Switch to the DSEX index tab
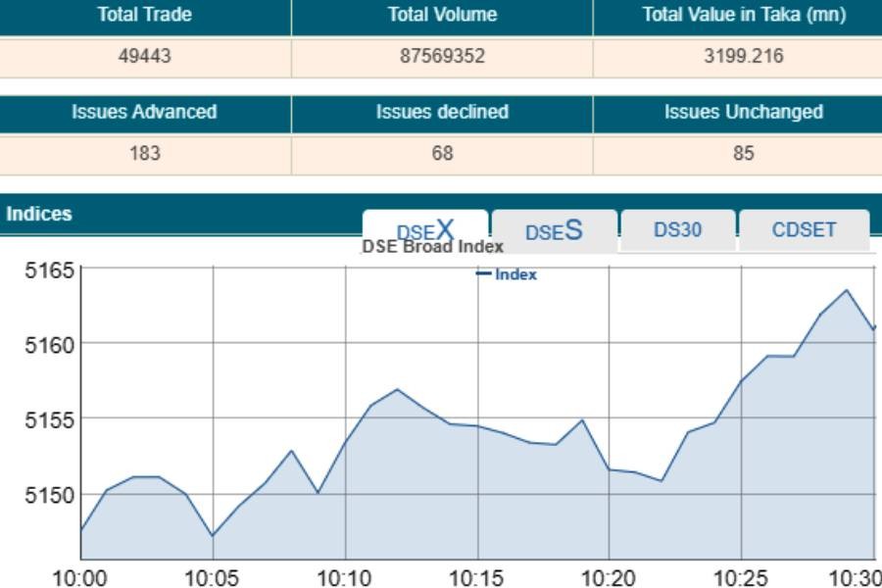The width and height of the screenshot is (882, 588). [x=425, y=229]
